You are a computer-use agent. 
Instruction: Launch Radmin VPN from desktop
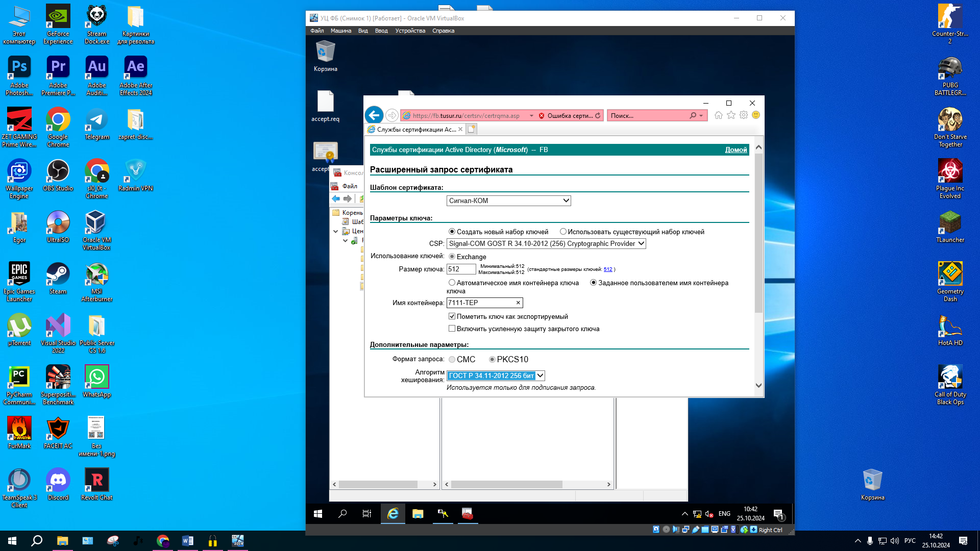(x=135, y=176)
